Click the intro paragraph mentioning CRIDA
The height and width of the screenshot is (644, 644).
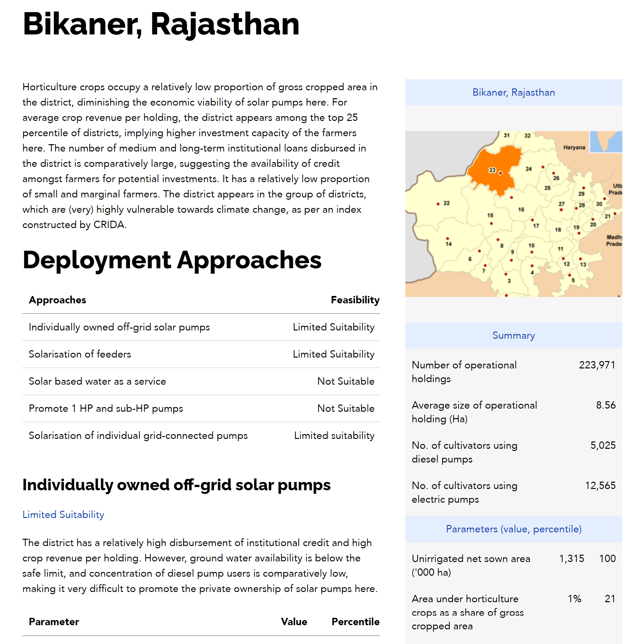point(200,156)
